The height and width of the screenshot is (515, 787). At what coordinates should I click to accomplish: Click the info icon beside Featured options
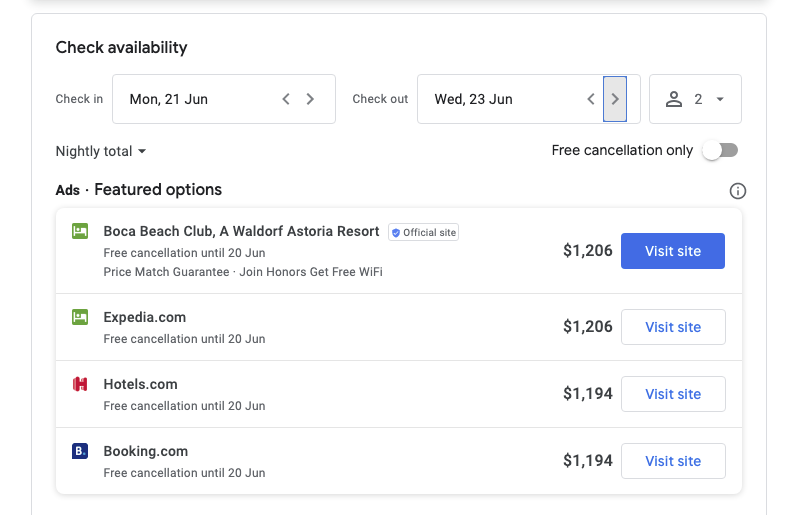pos(737,191)
